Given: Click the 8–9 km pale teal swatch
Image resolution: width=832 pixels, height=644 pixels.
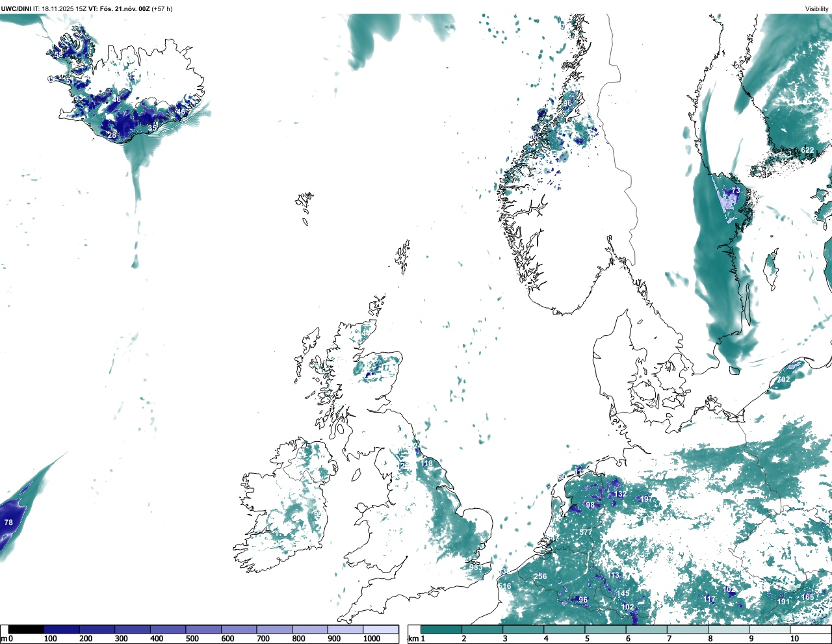Looking at the screenshot, I should pos(728,629).
